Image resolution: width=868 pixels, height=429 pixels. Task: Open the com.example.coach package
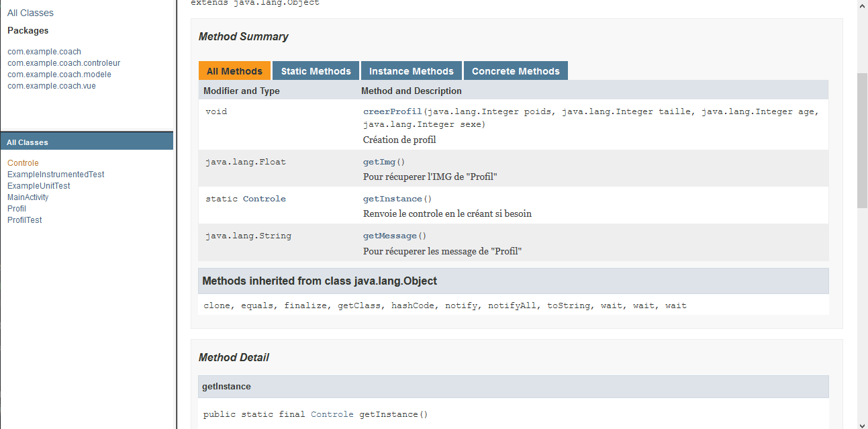[44, 52]
